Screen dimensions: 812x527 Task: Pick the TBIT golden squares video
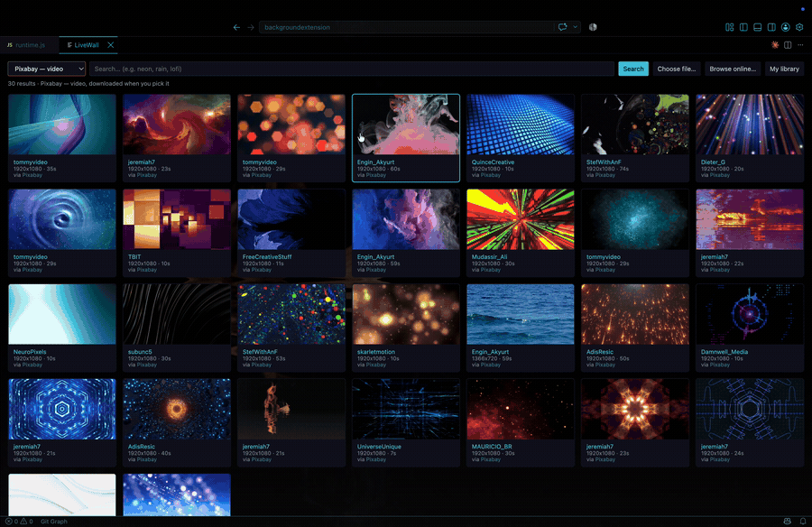pos(177,233)
